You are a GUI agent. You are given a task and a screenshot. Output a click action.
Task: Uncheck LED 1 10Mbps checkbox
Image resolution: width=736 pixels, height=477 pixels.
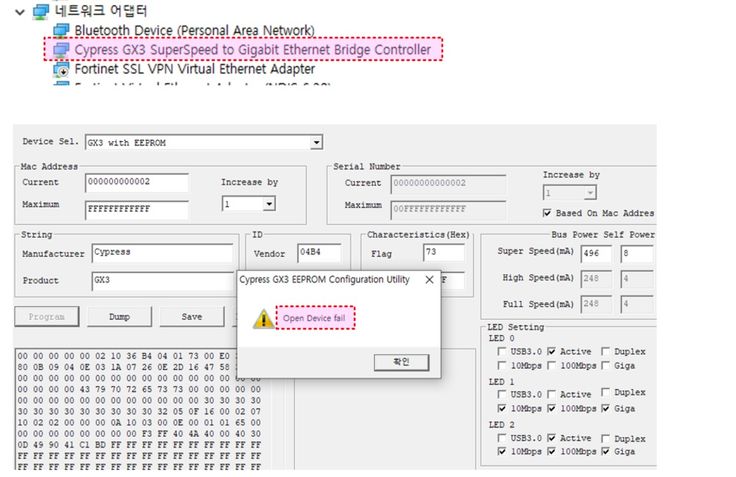(502, 408)
